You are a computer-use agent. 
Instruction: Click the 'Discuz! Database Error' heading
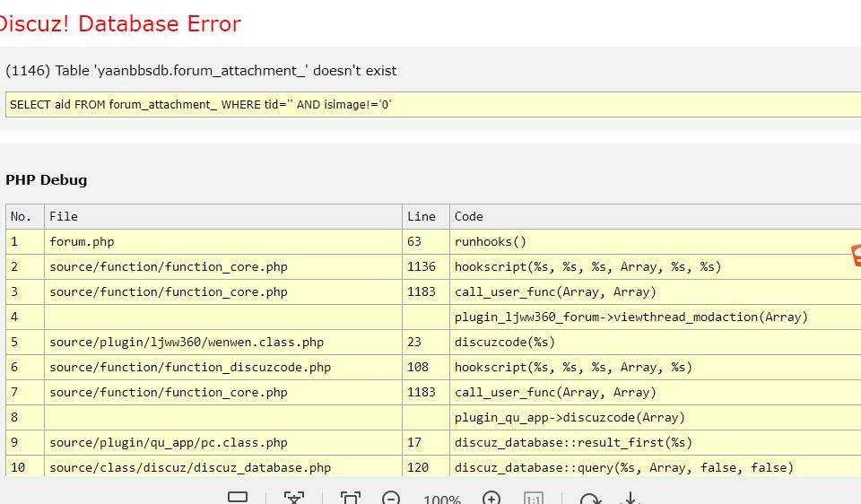point(119,23)
